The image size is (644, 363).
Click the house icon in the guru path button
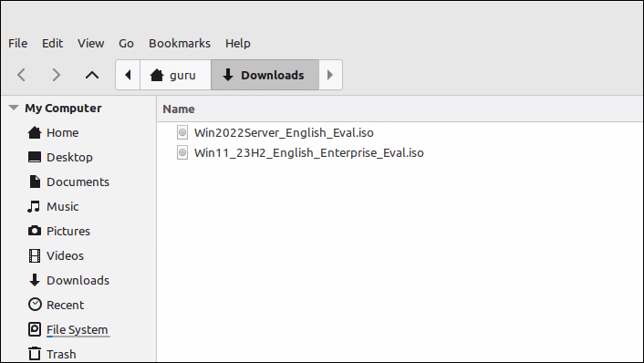click(x=157, y=75)
